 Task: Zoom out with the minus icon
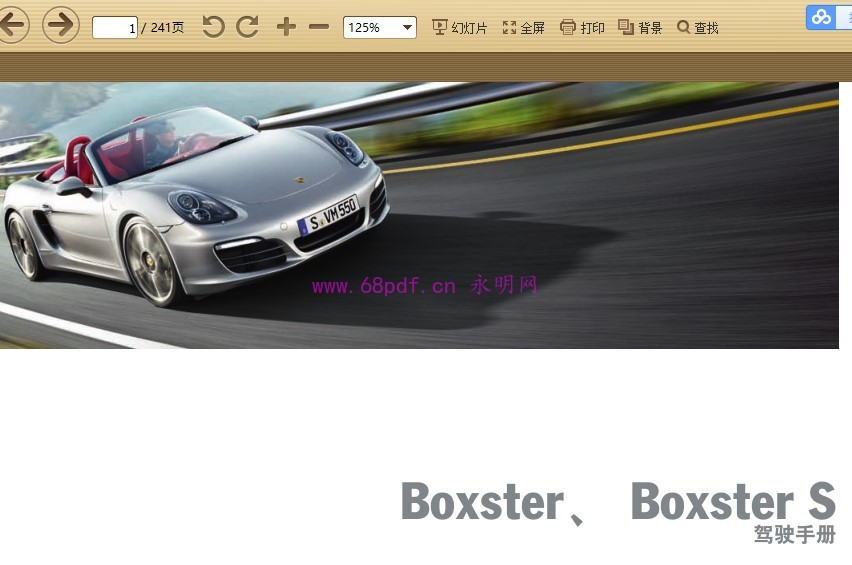pyautogui.click(x=319, y=26)
